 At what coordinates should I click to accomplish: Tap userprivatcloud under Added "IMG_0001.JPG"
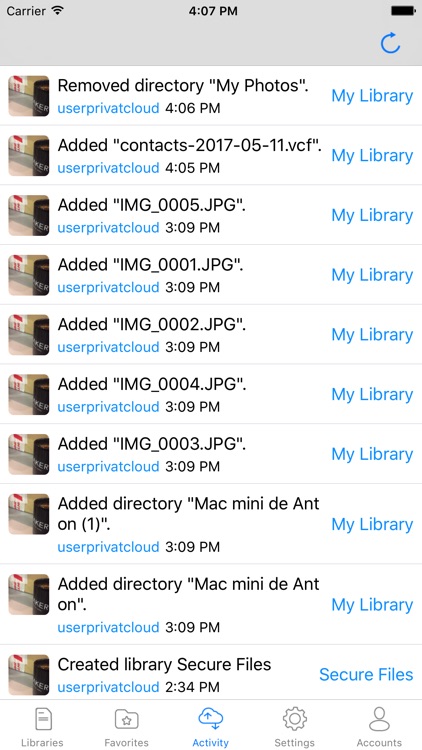108,287
